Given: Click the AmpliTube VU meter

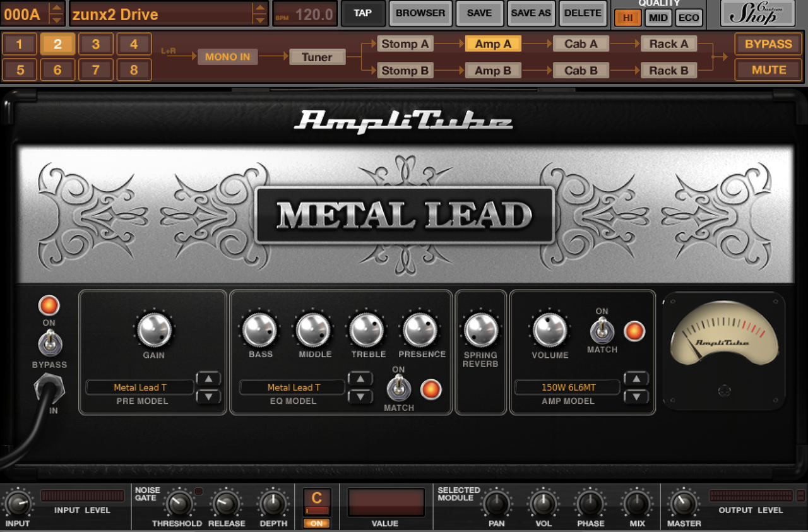Looking at the screenshot, I should (x=724, y=351).
